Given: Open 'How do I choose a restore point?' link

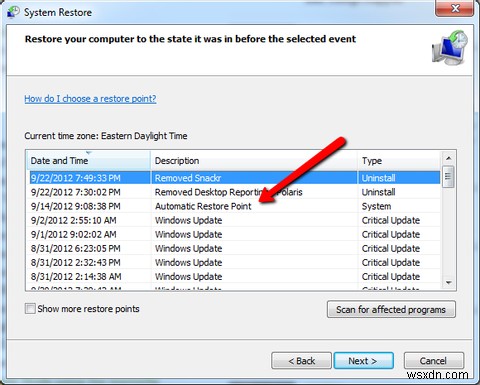Looking at the screenshot, I should [x=90, y=99].
